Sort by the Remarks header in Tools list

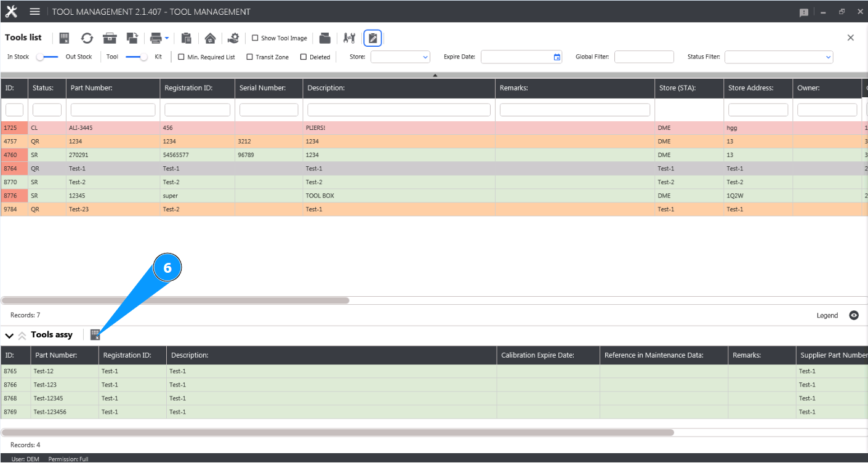tap(575, 88)
